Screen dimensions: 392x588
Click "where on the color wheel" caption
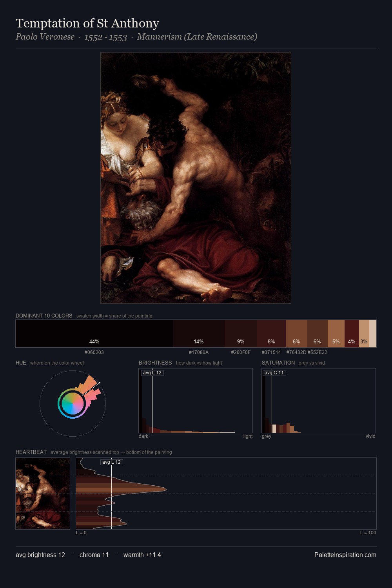point(57,363)
